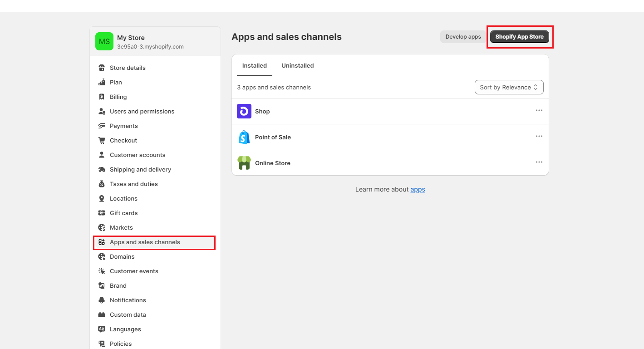This screenshot has height=349, width=644.
Task: Open the Shopify App Store button
Action: click(520, 37)
